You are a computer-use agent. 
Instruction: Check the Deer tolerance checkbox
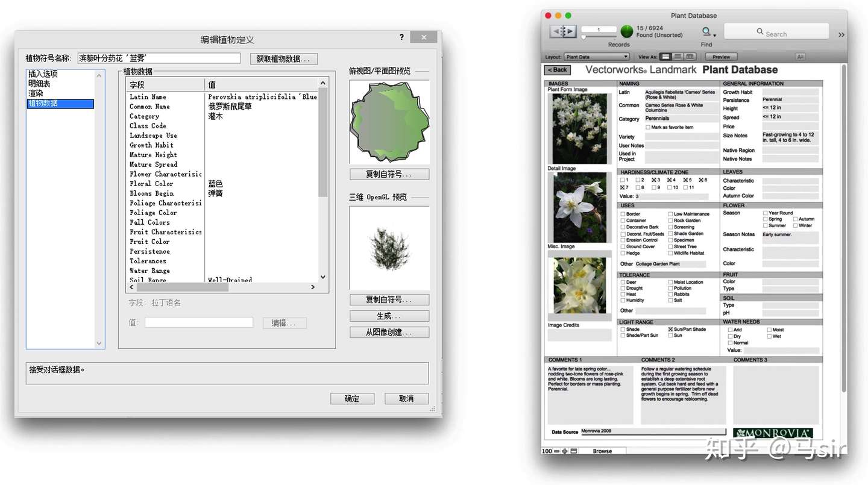(x=623, y=282)
